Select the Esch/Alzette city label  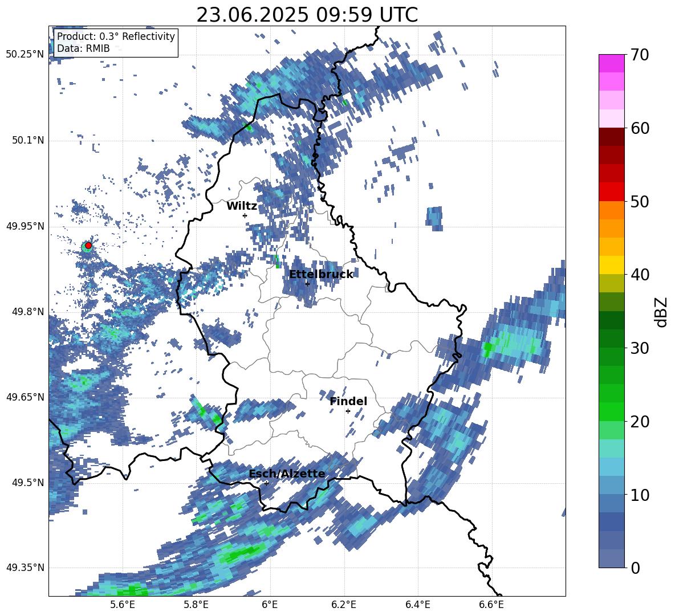[287, 474]
